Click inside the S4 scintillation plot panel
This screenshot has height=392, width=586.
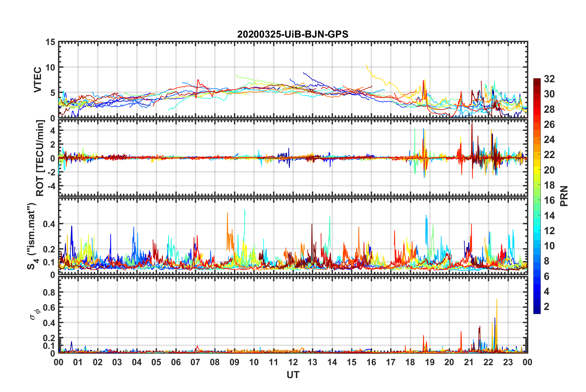[293, 236]
